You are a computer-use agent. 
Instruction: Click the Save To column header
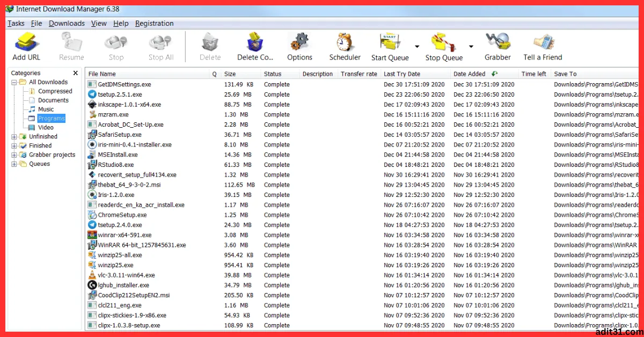coord(596,74)
